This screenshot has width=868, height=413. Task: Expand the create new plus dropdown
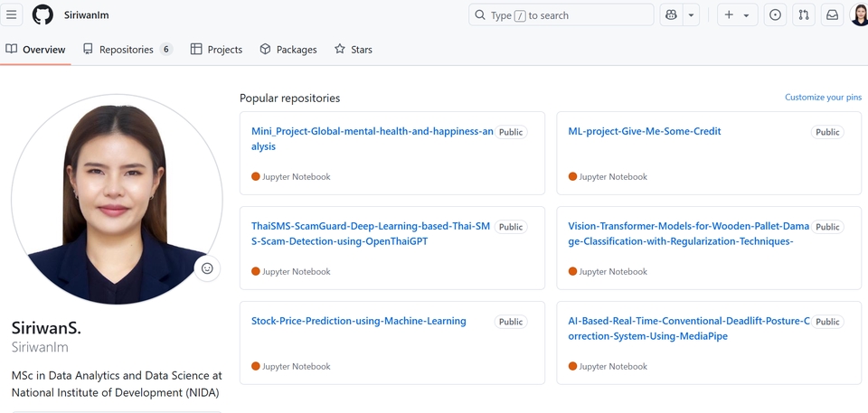tap(737, 15)
